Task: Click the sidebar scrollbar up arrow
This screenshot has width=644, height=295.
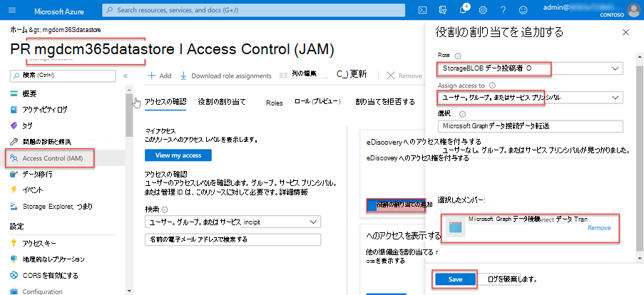Action: (x=129, y=90)
